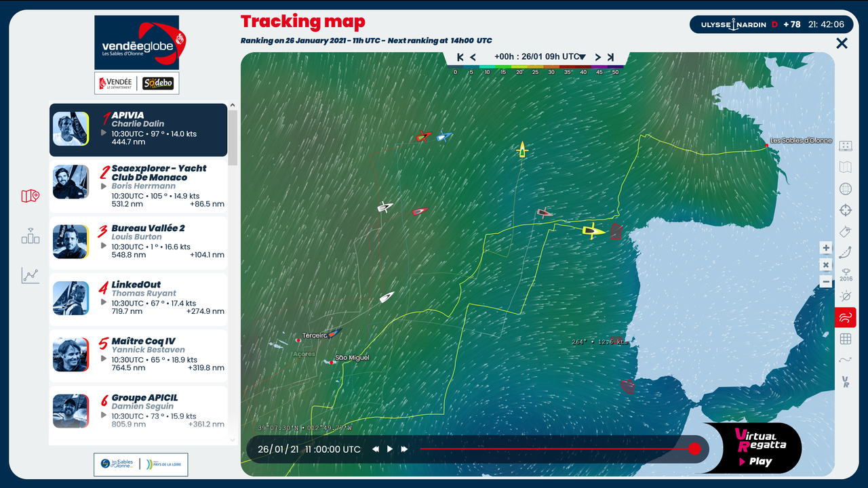This screenshot has height=488, width=868.
Task: Close the tracking map with X
Action: point(842,43)
